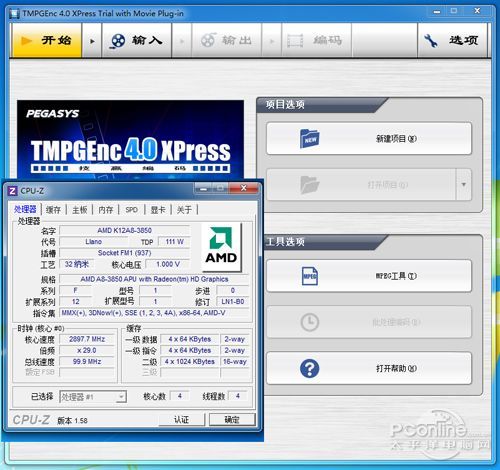Image resolution: width=500 pixels, height=470 pixels.
Task: Click the core voltage value 1.000 V
Action: (168, 264)
